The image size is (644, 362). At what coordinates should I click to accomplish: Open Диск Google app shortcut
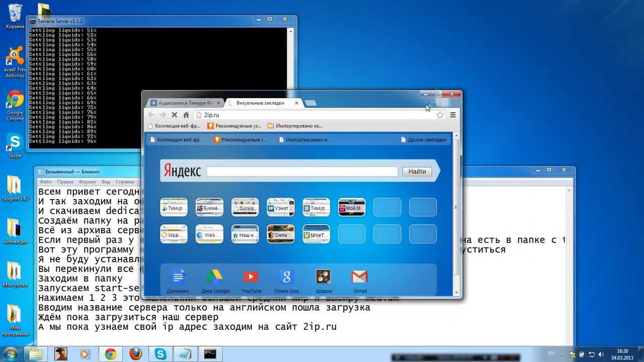(x=215, y=281)
